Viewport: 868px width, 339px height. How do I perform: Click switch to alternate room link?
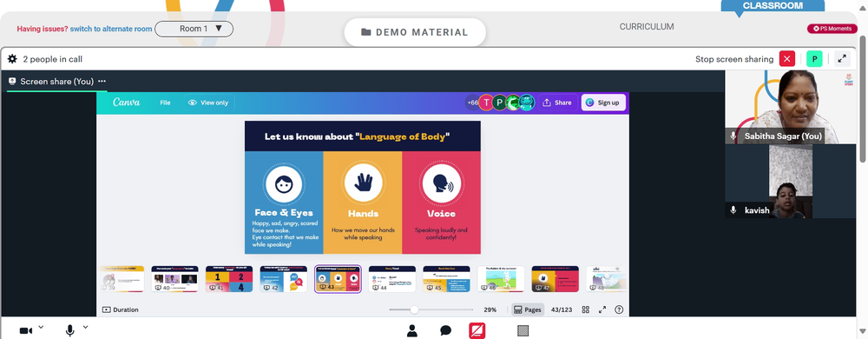click(x=111, y=29)
